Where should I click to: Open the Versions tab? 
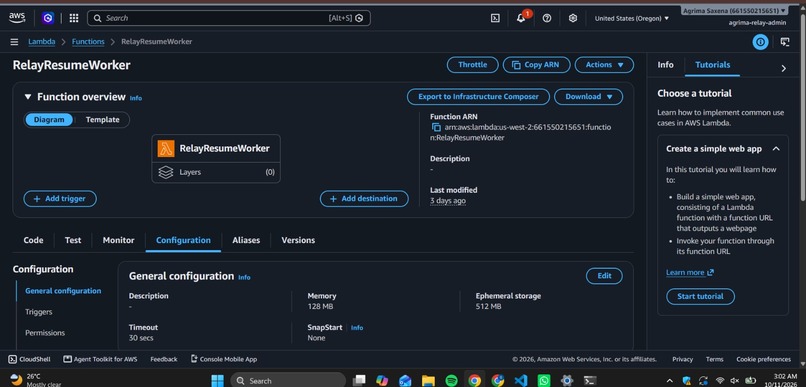tap(298, 240)
